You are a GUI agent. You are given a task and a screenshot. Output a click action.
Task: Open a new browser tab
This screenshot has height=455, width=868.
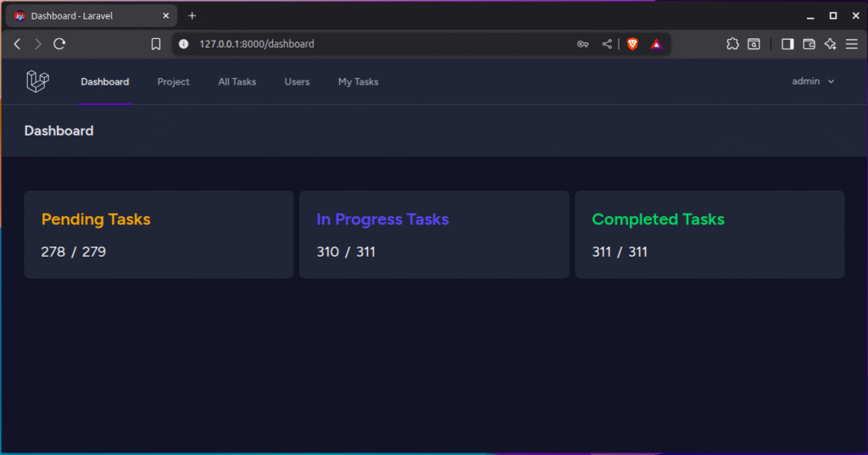[x=192, y=16]
